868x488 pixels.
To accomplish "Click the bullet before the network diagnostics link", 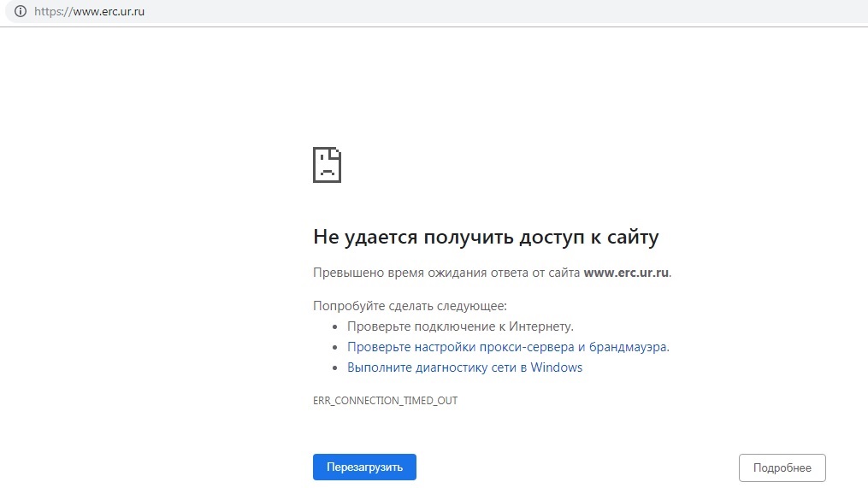I will [335, 368].
